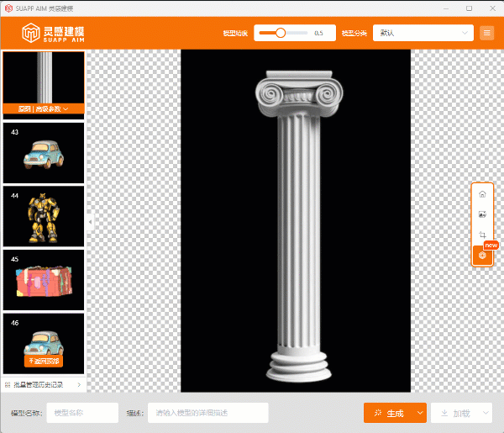Screen dimensions: 504x433
Task: Click the orange 3D cube icon marked new
Action: click(x=482, y=256)
